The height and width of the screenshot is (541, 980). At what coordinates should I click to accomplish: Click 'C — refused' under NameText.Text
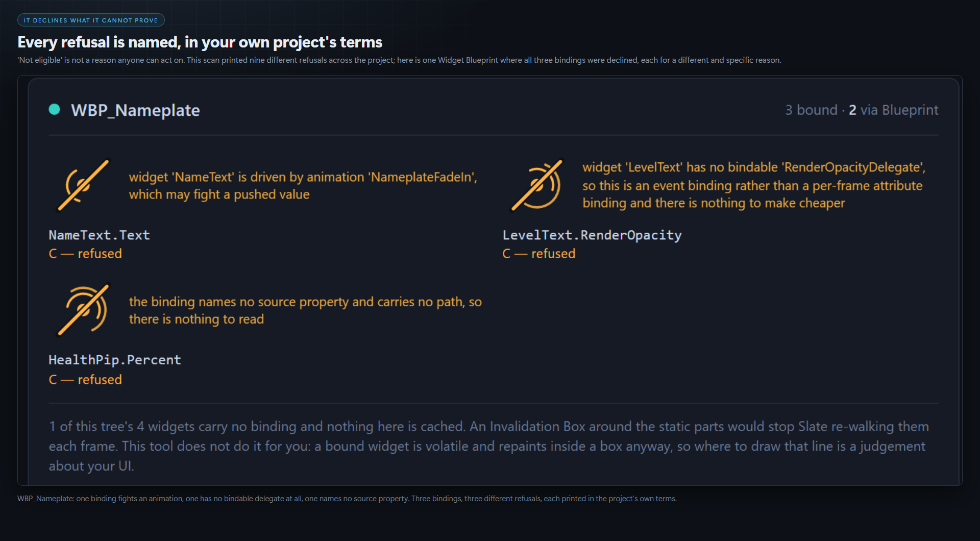point(85,254)
